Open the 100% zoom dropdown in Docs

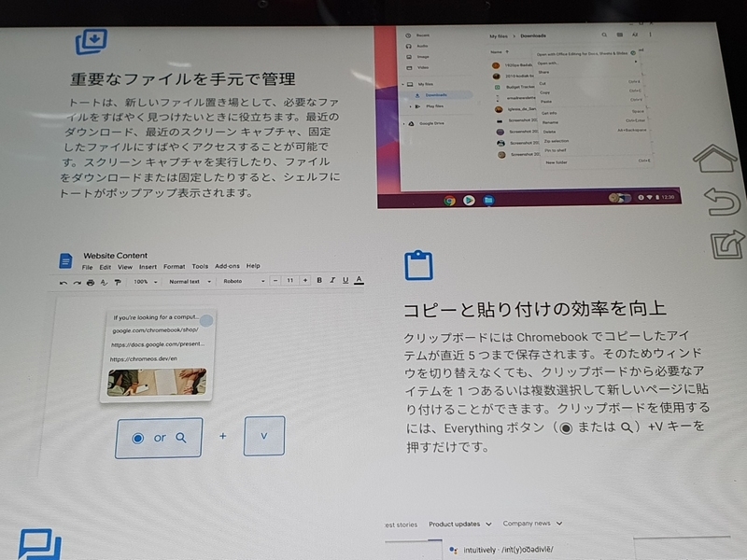(146, 282)
